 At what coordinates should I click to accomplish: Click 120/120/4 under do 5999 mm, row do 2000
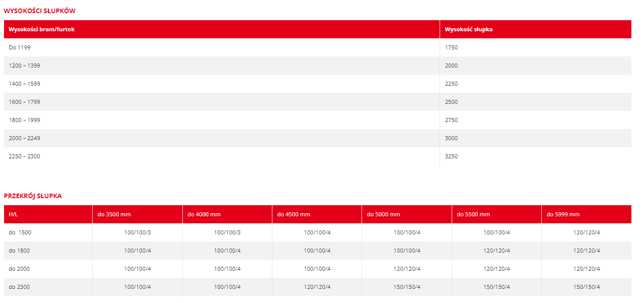point(587,269)
